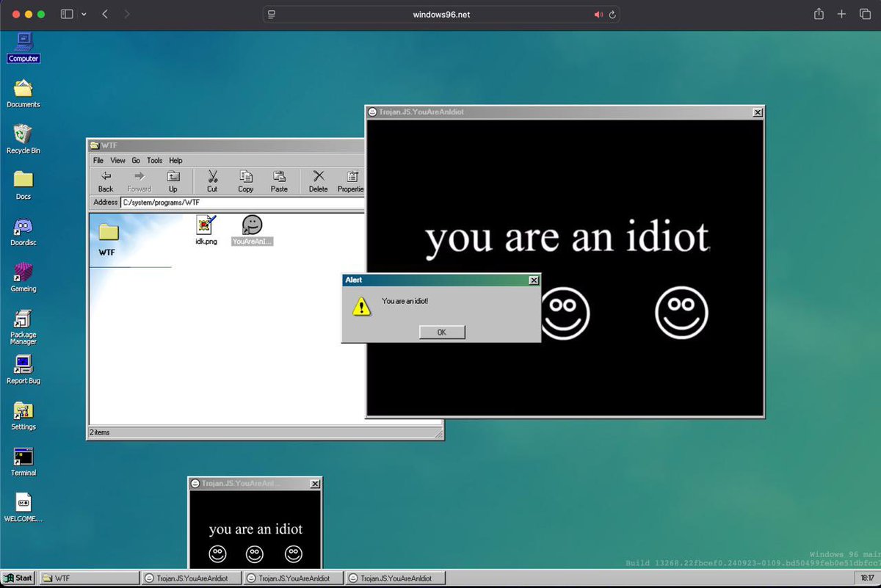Open the Documents desktop folder
This screenshot has width=881, height=588.
click(x=23, y=93)
